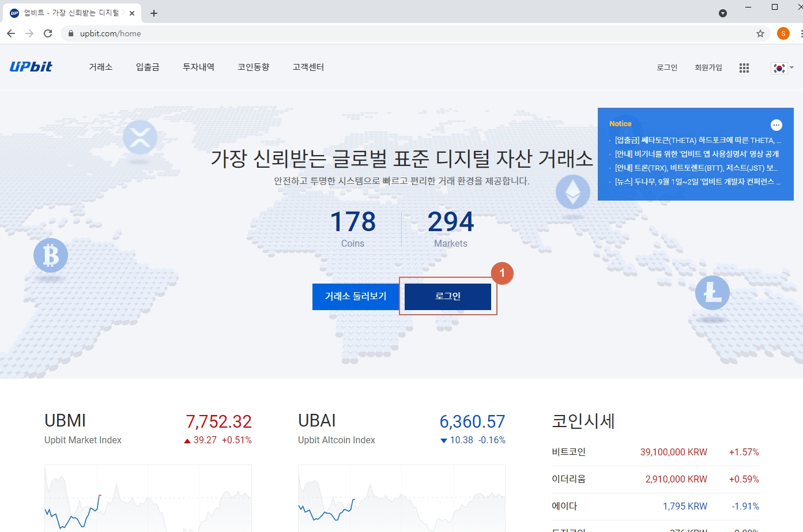Click the UBMI value 7,752.32
Viewport: 803px width, 532px height.
click(218, 422)
